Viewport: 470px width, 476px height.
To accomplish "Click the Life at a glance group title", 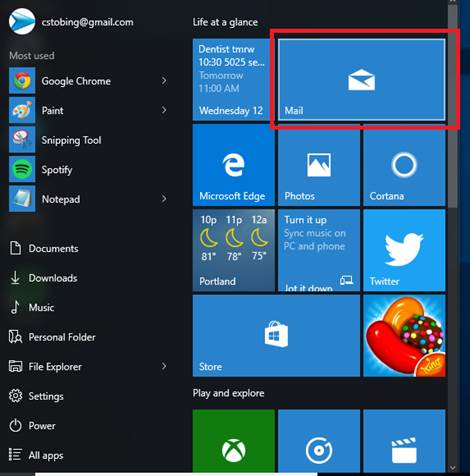I will click(225, 22).
